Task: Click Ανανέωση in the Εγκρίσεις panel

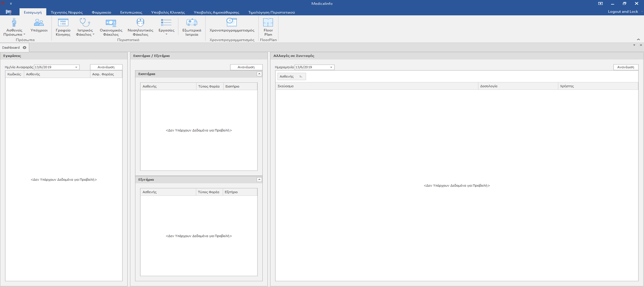Action: click(x=106, y=67)
